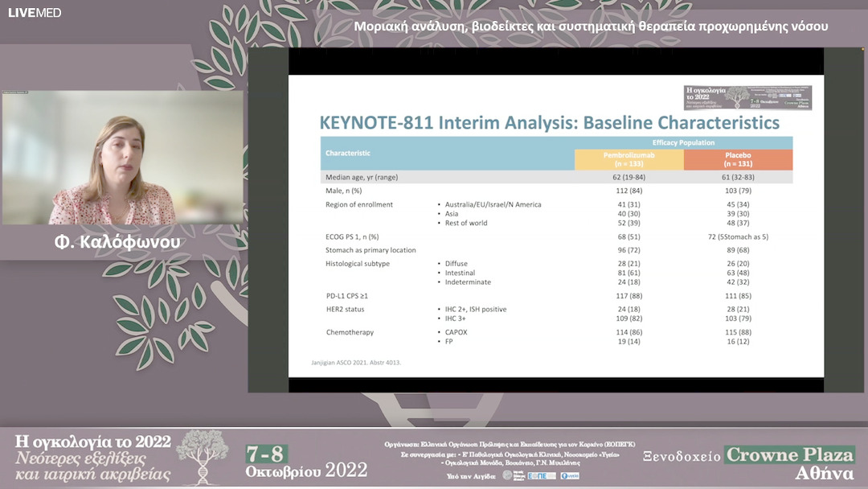This screenshot has width=868, height=489.
Task: Click the rightmost blue sponsor logo in footer
Action: [x=570, y=475]
